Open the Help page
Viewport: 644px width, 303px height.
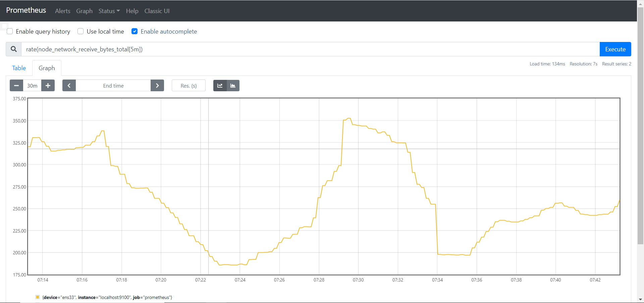(x=132, y=11)
